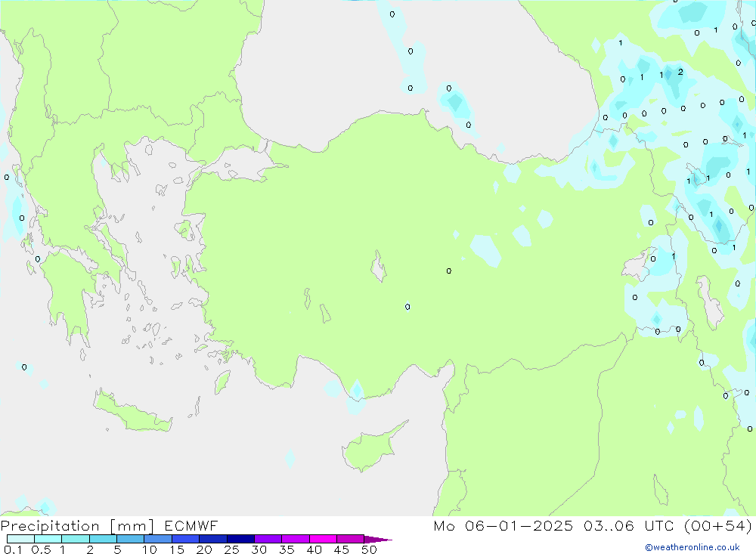Image resolution: width=756 pixels, height=554 pixels.
Task: Click the legend swatch between 35 and 40
Action: pos(295,539)
